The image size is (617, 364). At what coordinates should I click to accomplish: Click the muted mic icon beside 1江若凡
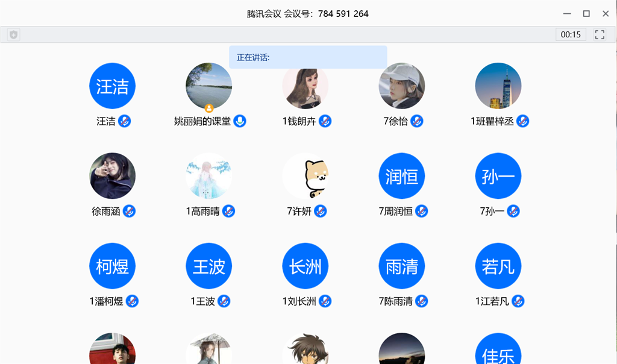[518, 301]
